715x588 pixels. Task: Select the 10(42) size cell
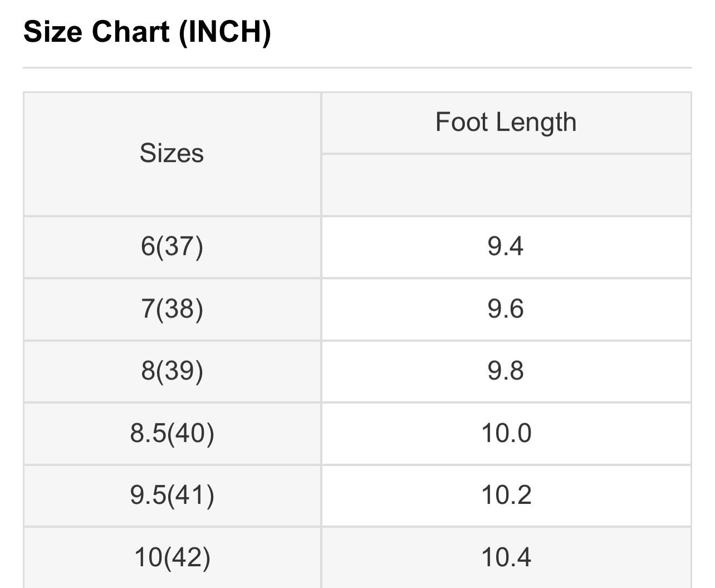(172, 557)
